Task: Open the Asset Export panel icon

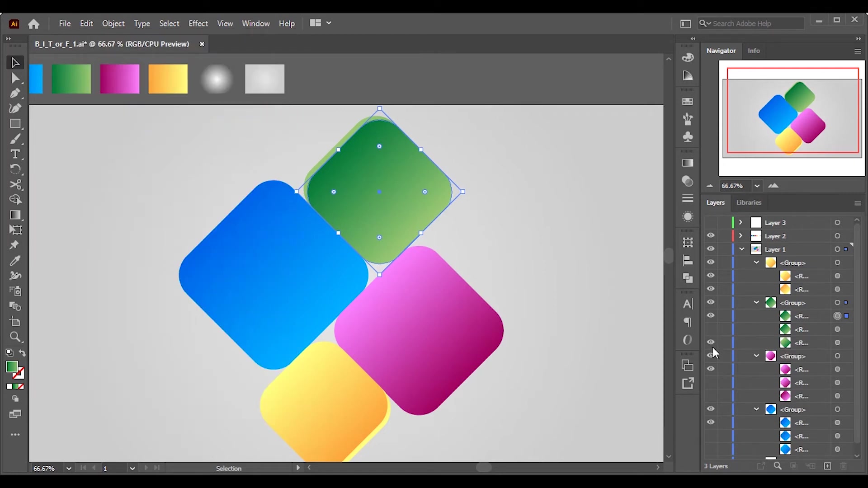Action: pyautogui.click(x=688, y=383)
